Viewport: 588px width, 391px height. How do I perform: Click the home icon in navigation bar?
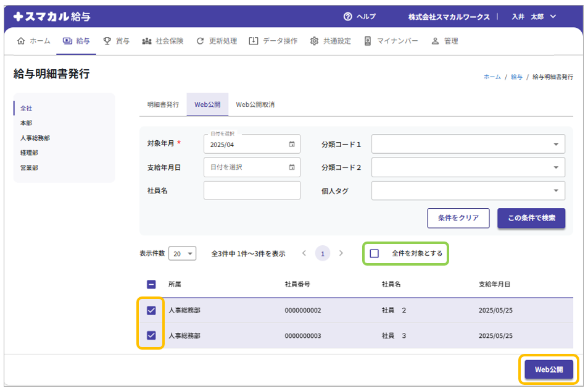(22, 41)
